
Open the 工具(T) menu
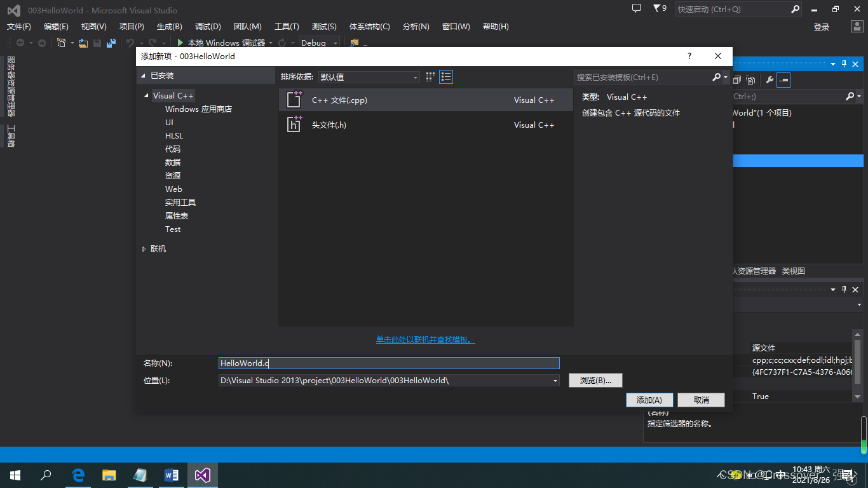point(287,27)
